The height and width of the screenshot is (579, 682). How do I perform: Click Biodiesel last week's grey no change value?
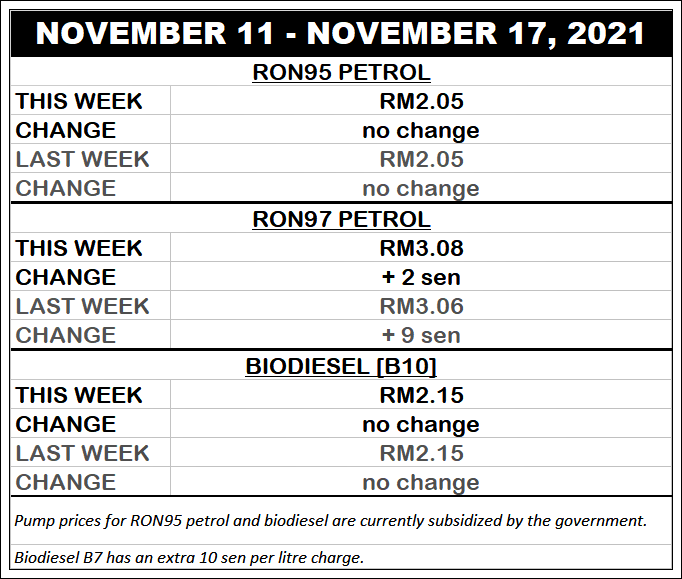421,483
